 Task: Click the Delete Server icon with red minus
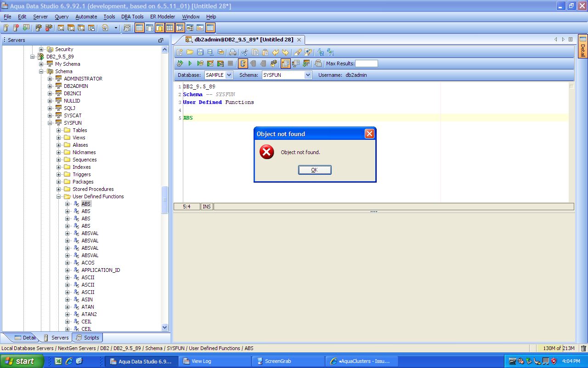16,28
